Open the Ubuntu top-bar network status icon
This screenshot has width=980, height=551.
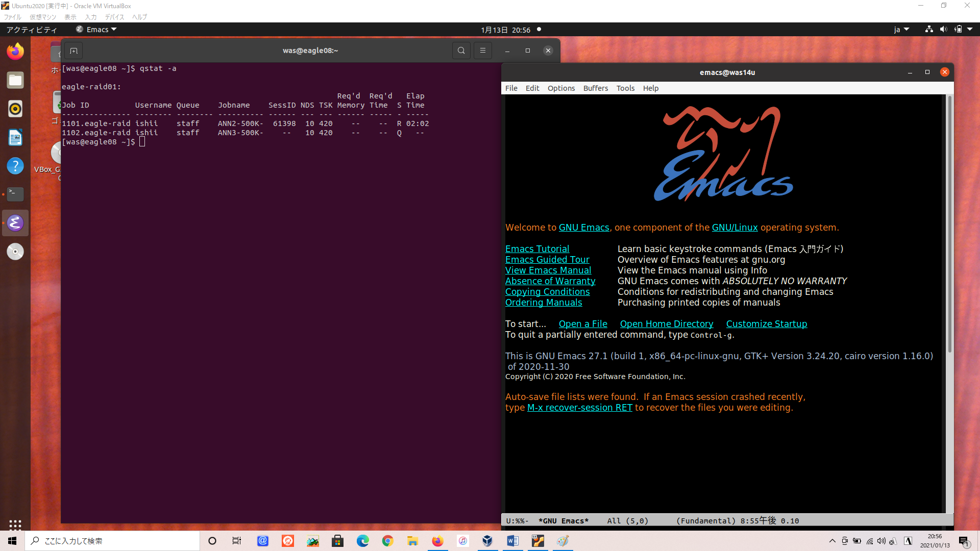pyautogui.click(x=929, y=30)
